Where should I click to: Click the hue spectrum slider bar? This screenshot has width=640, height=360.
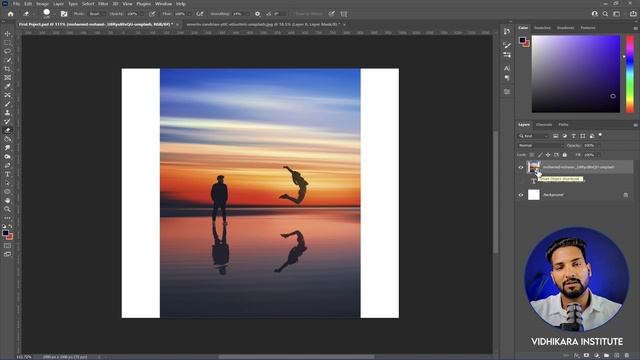tap(630, 74)
